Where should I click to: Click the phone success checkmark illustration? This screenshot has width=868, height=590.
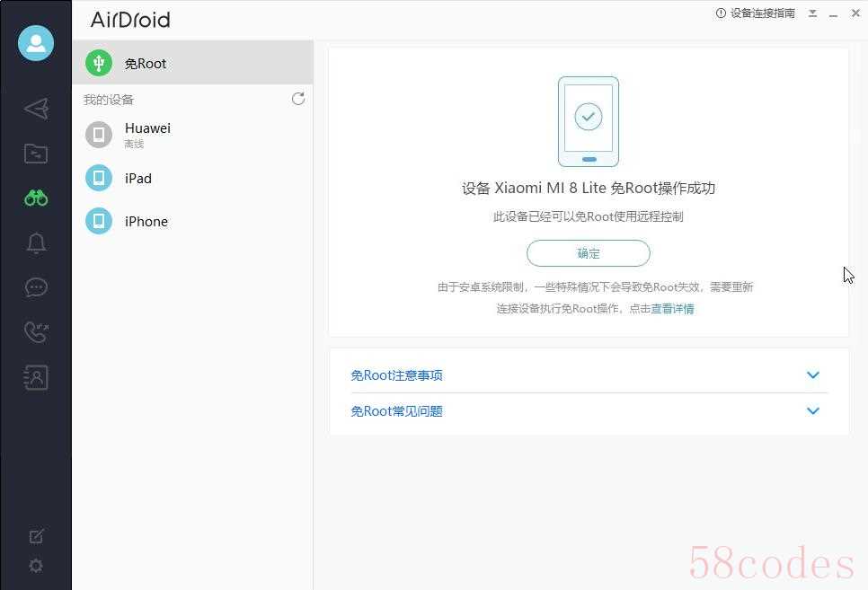[589, 122]
